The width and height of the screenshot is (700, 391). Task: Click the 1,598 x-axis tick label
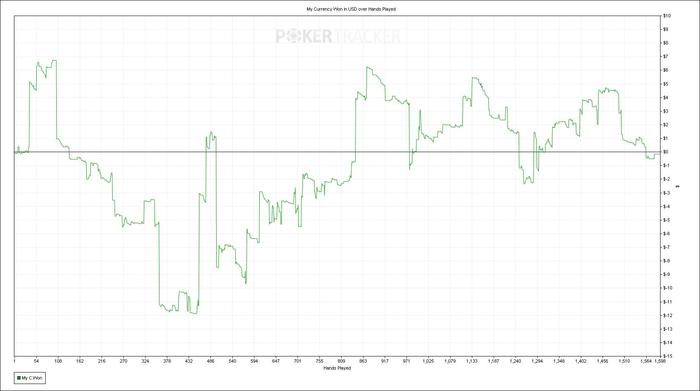point(660,361)
